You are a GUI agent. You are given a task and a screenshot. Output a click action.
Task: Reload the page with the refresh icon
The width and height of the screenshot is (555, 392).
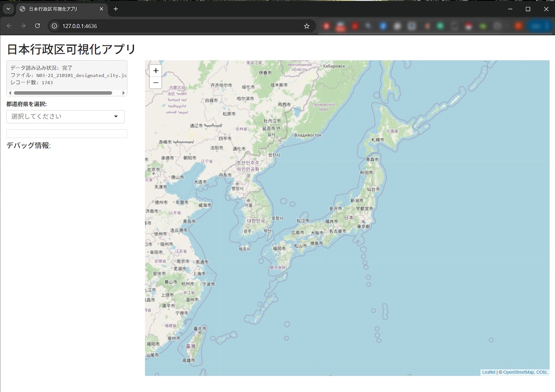[x=38, y=26]
